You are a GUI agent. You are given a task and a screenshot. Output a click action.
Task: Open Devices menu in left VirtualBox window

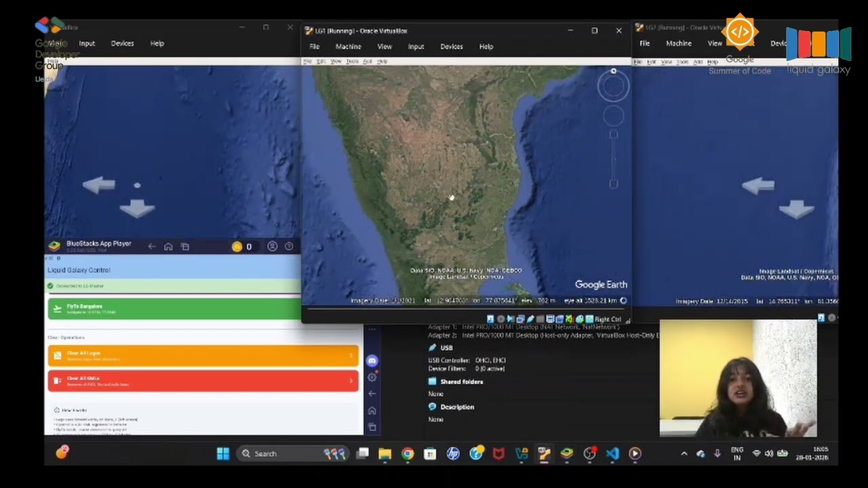pyautogui.click(x=122, y=43)
